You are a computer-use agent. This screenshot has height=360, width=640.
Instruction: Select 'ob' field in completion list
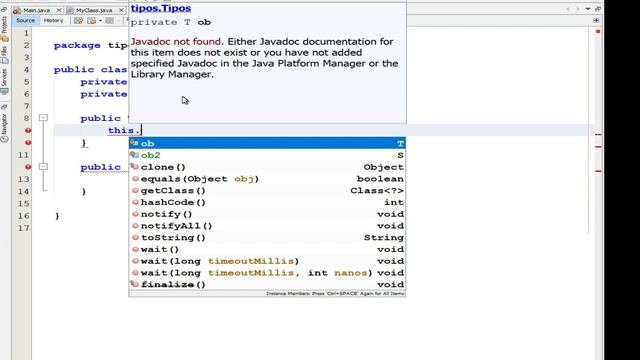[x=267, y=143]
